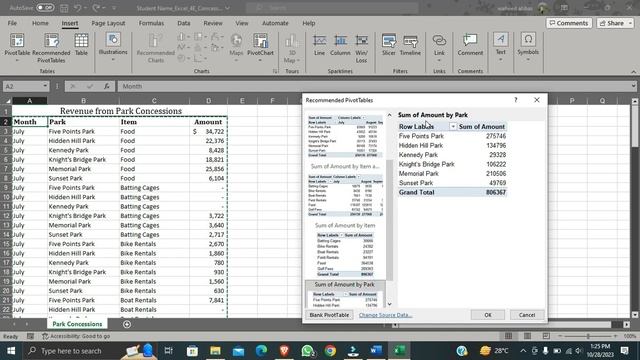Insert a Column sparkline

pos(340,45)
